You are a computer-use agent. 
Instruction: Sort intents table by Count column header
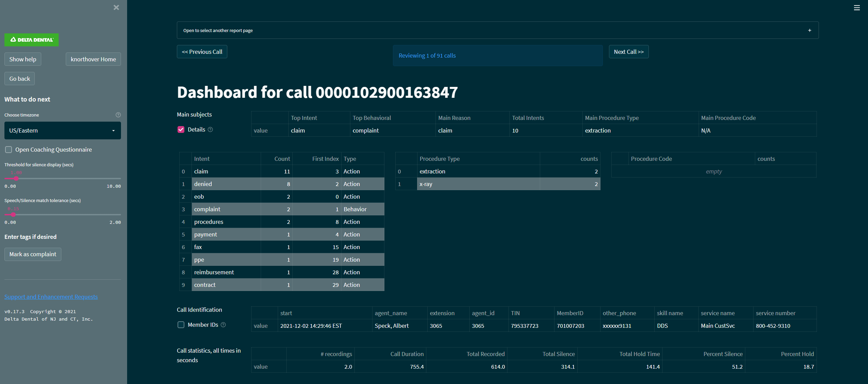[282, 159]
